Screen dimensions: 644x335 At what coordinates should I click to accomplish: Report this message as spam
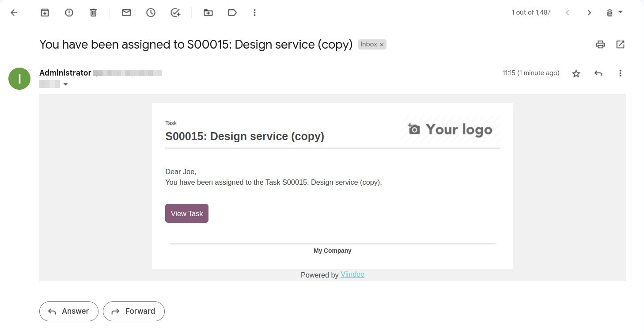[69, 12]
